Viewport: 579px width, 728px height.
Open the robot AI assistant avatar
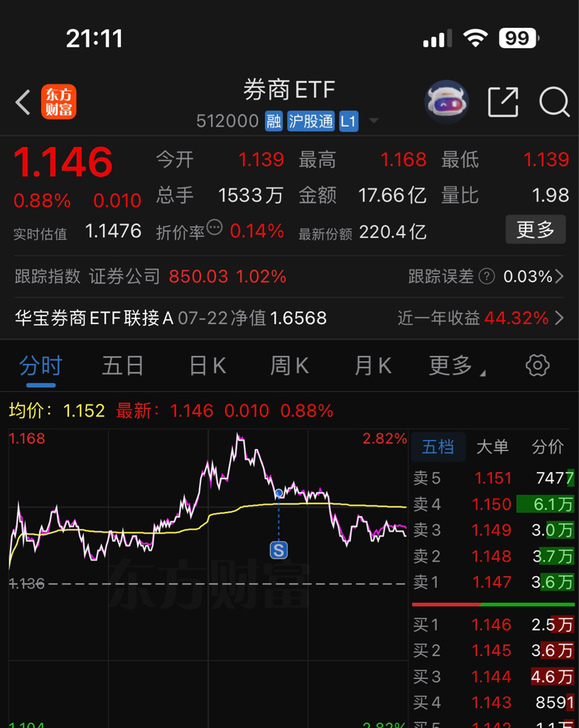coord(446,102)
